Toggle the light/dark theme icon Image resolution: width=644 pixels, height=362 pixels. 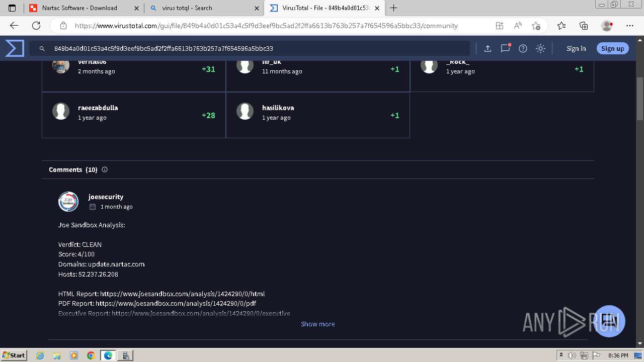pos(540,48)
